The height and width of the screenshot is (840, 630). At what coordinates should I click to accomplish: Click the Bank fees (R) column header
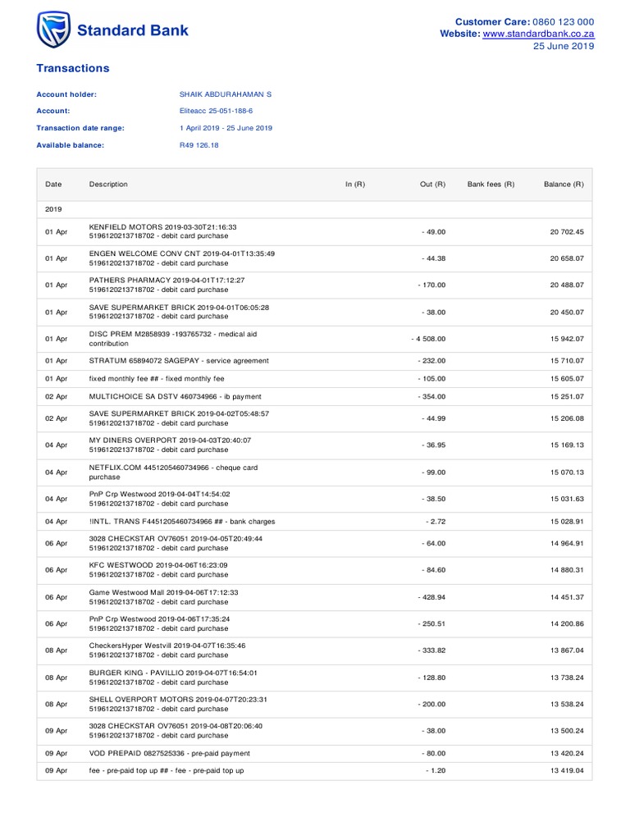click(491, 185)
